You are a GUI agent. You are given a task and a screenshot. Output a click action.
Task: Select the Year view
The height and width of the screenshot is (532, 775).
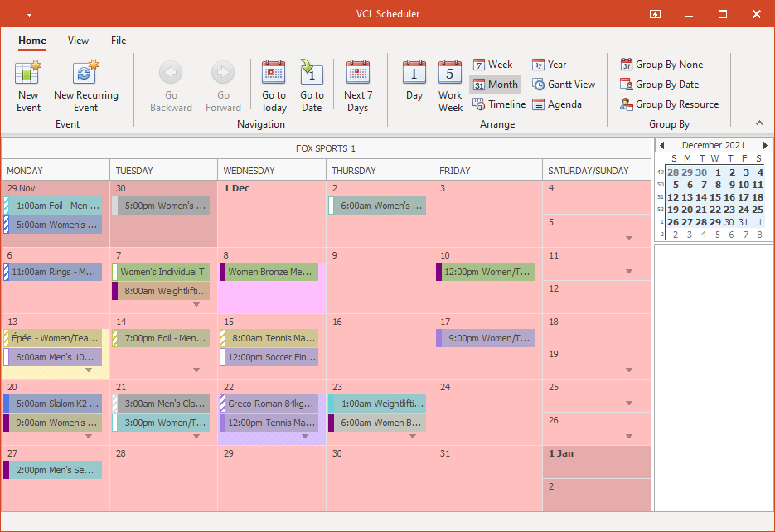(551, 64)
